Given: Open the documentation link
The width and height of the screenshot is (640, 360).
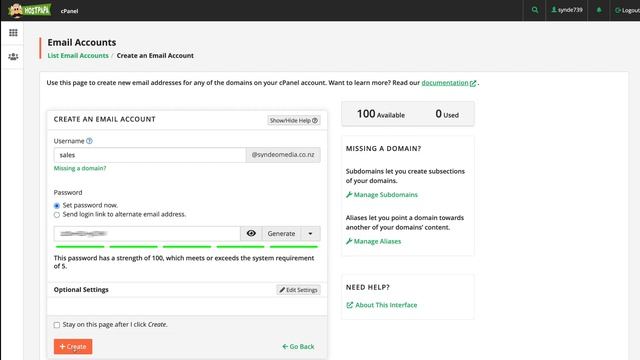Looking at the screenshot, I should 449,83.
